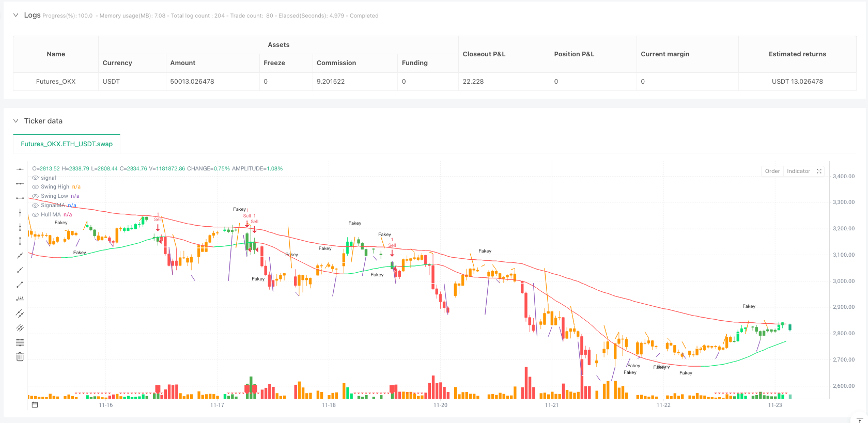Click the fullscreen icon beside Indicator
The width and height of the screenshot is (868, 423).
pyautogui.click(x=819, y=171)
